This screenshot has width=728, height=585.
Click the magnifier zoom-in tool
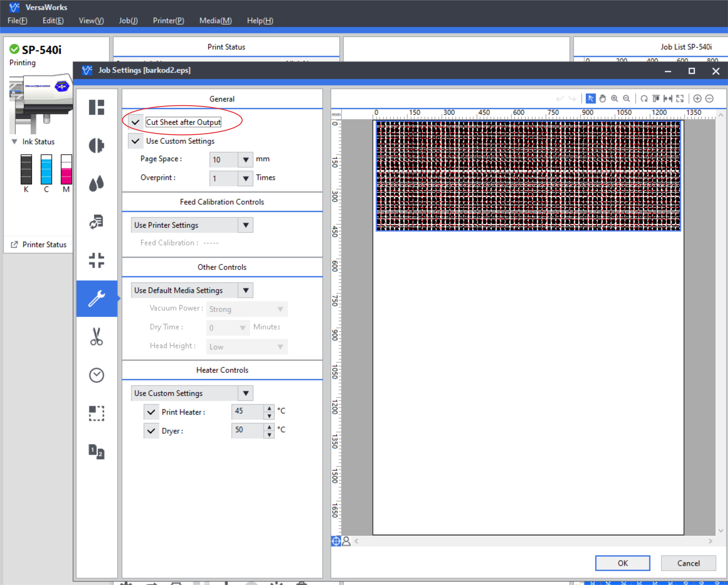click(614, 99)
